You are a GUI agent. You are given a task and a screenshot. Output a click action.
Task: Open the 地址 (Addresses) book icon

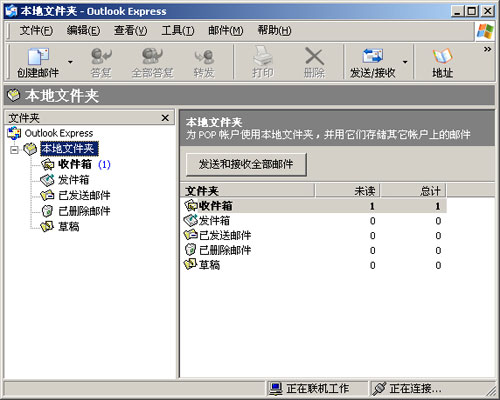pos(442,56)
